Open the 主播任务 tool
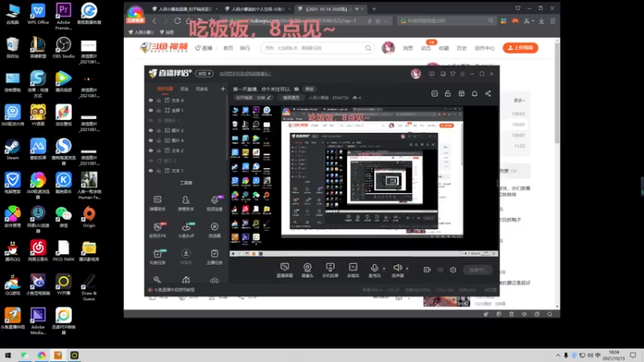This screenshot has height=362, width=644. [214, 257]
